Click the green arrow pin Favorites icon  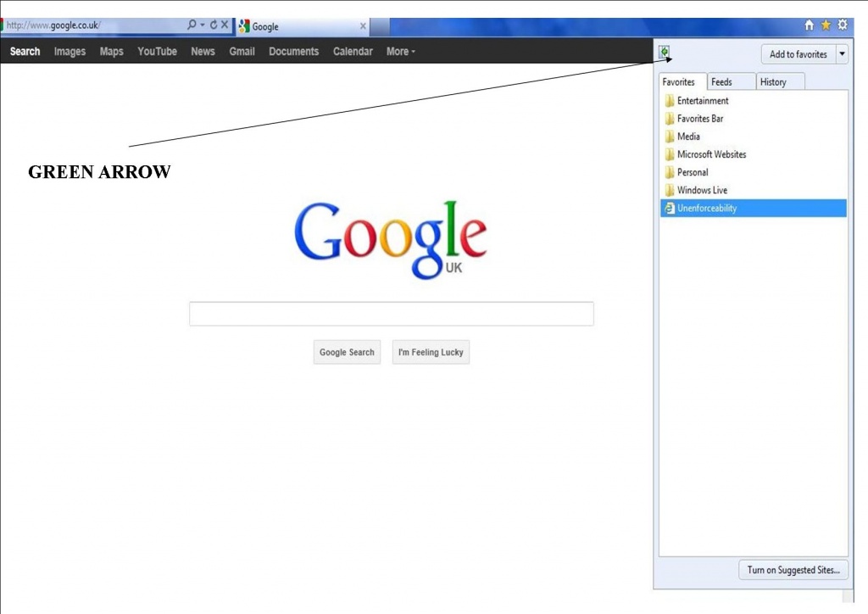(x=665, y=53)
